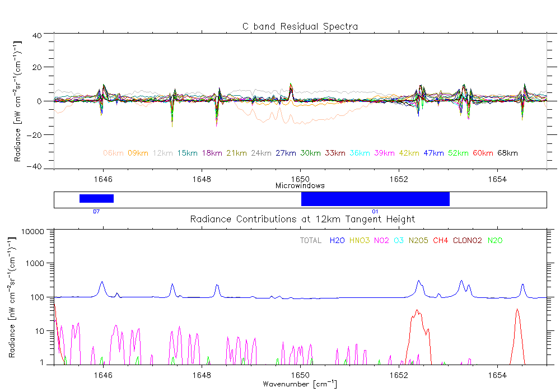This screenshot has height=392, width=560.
Task: Select the 36km cyan legend entry
Action: coord(360,153)
